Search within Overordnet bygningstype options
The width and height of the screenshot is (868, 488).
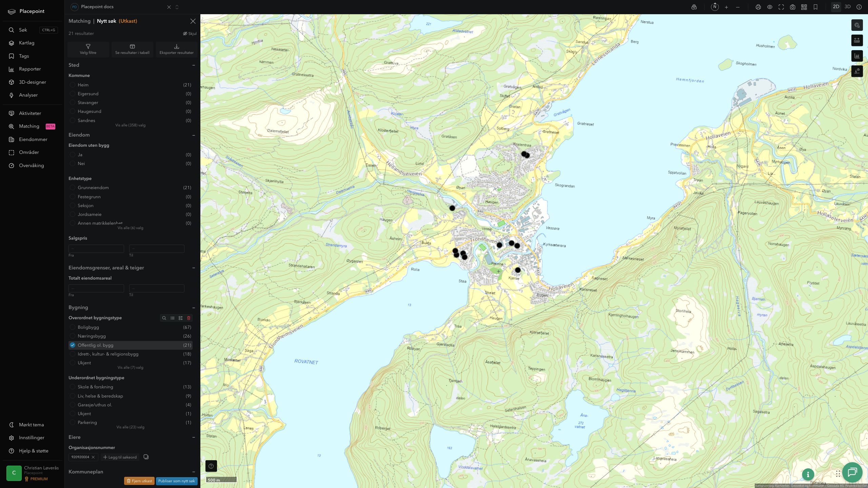pos(164,318)
